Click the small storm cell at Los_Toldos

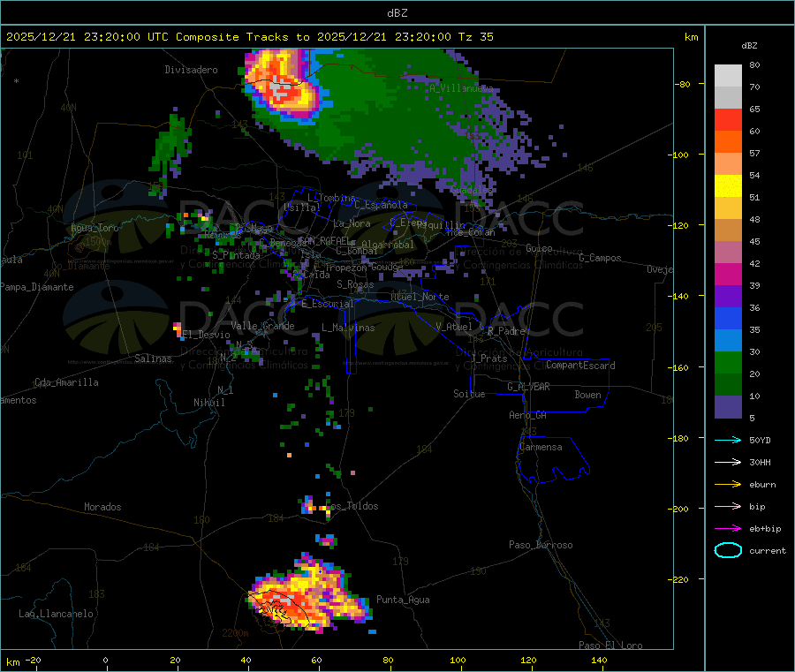click(316, 506)
